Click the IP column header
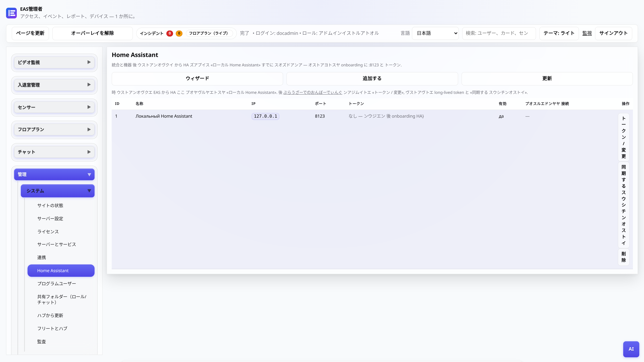This screenshot has width=644, height=362. pyautogui.click(x=253, y=104)
